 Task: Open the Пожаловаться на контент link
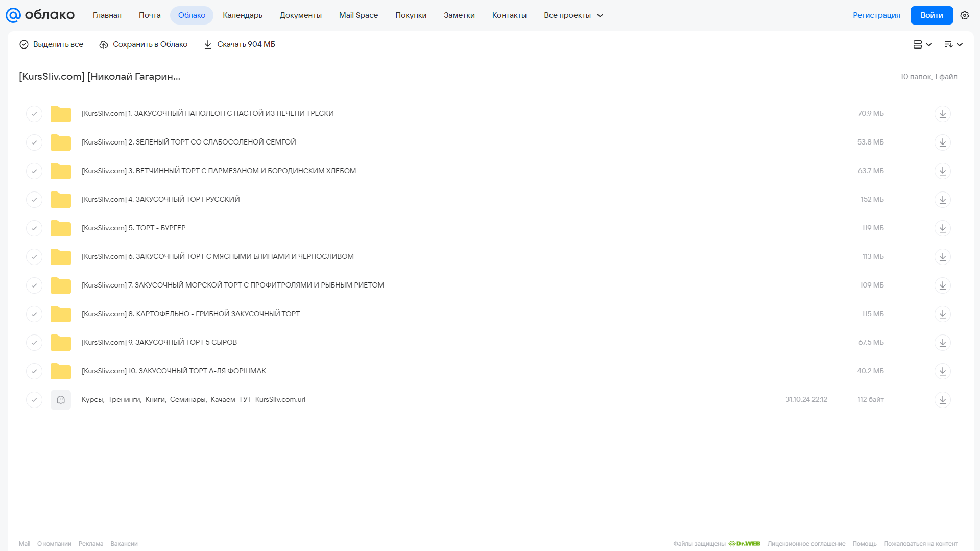921,544
